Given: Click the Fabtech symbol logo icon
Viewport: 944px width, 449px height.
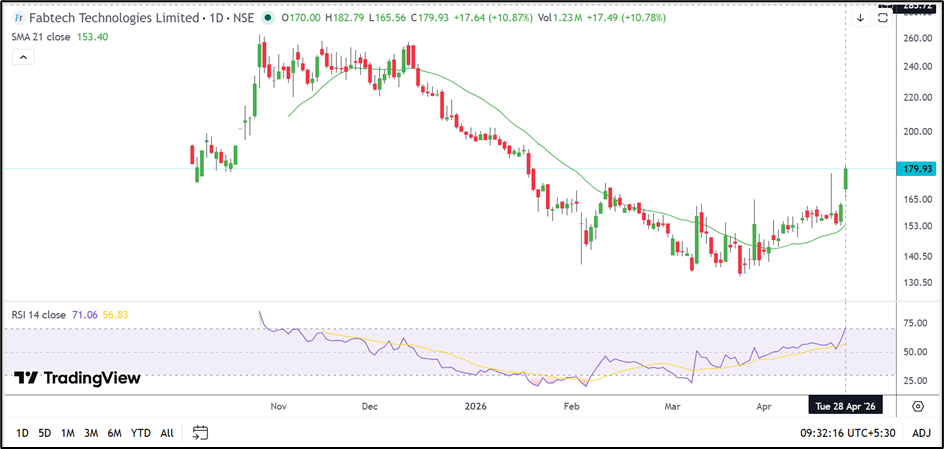Looking at the screenshot, I should click(x=17, y=18).
